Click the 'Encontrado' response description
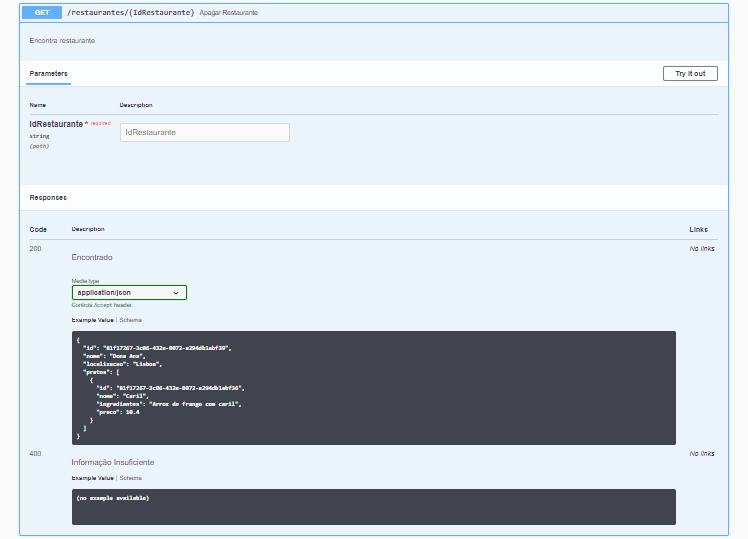 [92, 257]
